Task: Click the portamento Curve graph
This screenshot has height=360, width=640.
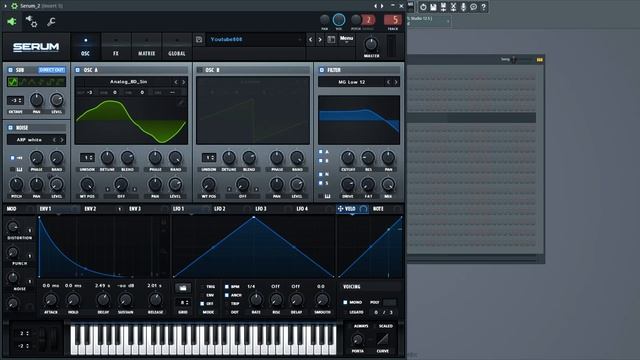Action: 383,339
